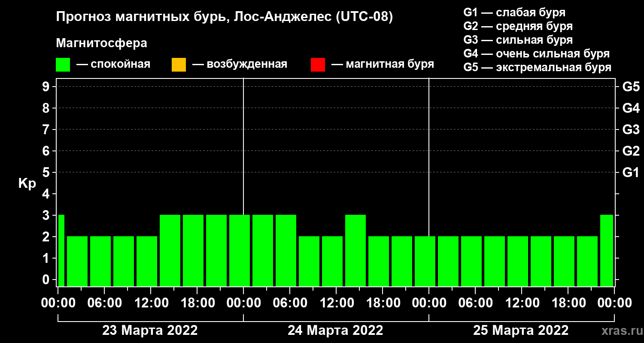
Task: Select 'G1 — слабая буря' legend line
Action: (x=514, y=12)
